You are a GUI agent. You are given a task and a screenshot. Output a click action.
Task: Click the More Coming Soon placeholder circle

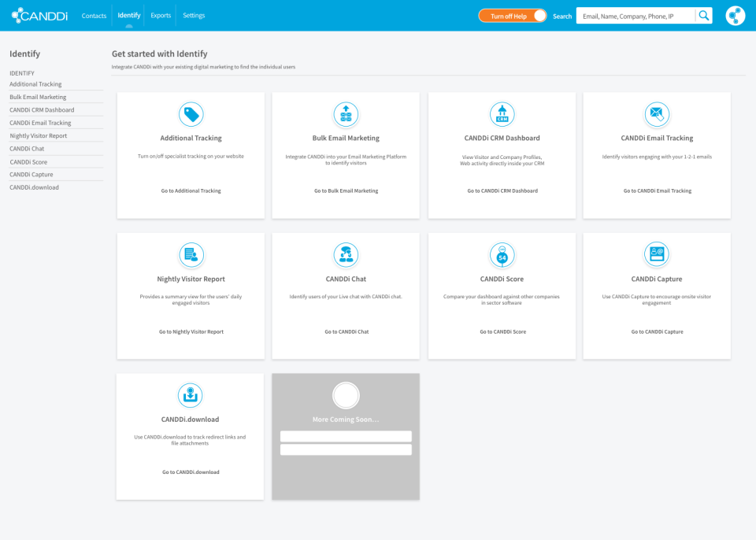pos(346,395)
